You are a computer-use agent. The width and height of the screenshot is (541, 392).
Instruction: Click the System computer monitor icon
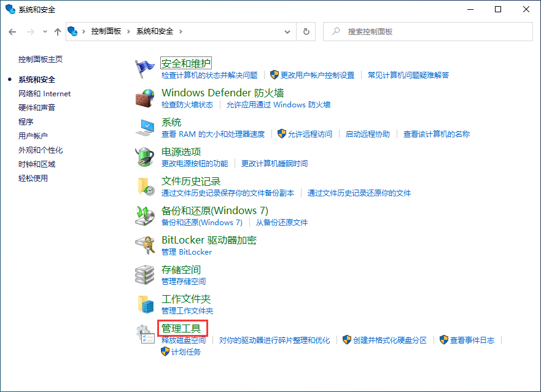[x=145, y=127]
